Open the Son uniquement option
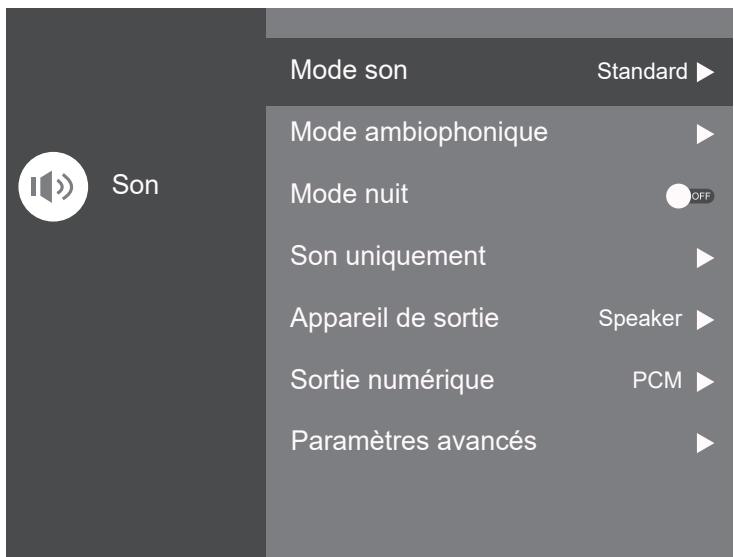 (x=388, y=256)
